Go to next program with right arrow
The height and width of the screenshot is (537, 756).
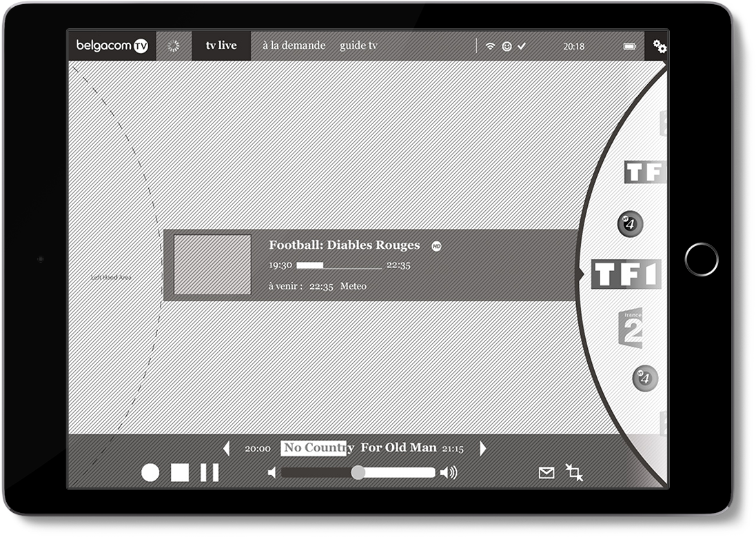coord(482,449)
